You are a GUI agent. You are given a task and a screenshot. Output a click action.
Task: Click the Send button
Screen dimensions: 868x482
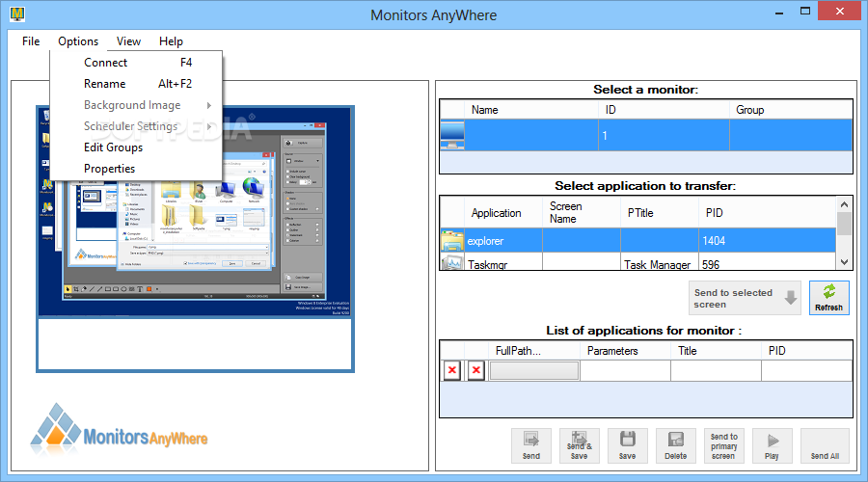[530, 445]
